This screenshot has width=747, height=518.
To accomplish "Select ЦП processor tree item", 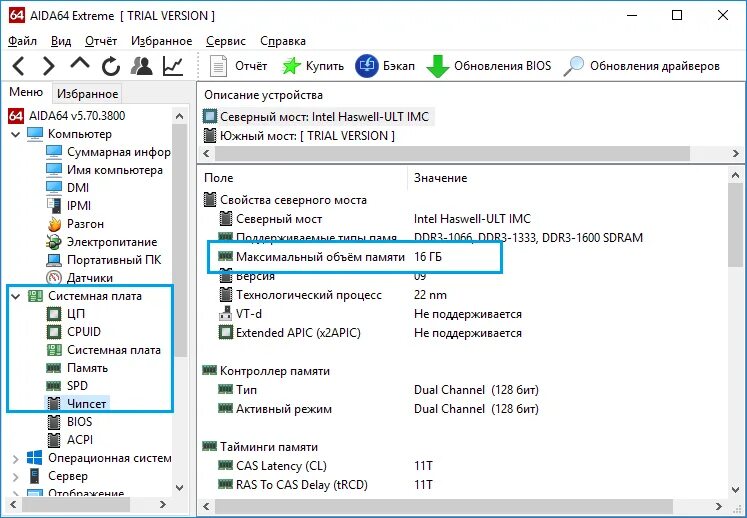I will point(66,314).
